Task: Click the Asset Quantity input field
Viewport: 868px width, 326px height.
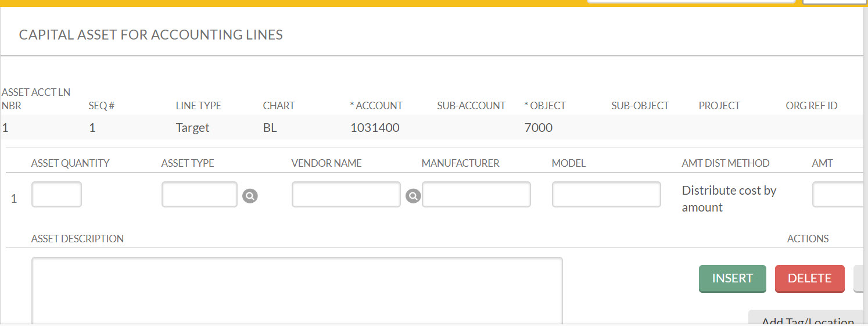Action: (56, 195)
